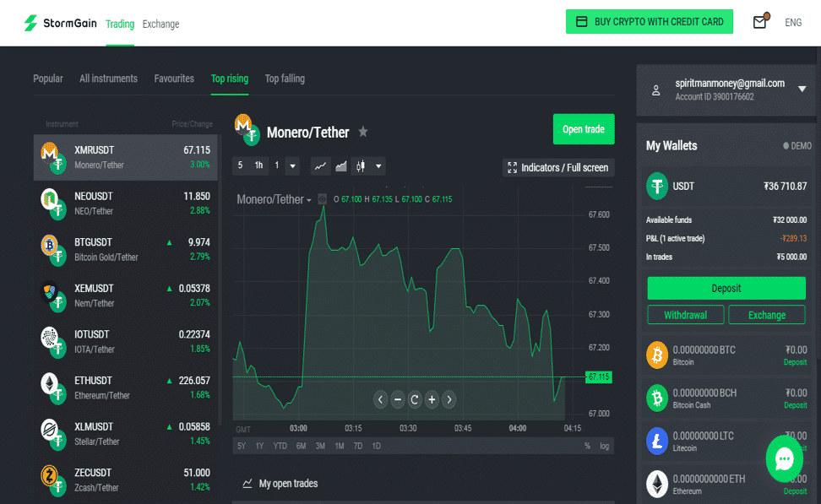Set chart range to 1Y
The height and width of the screenshot is (504, 821).
coord(259,446)
